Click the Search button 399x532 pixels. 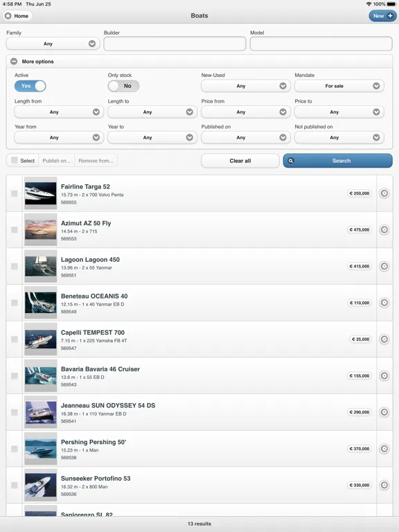coord(337,161)
